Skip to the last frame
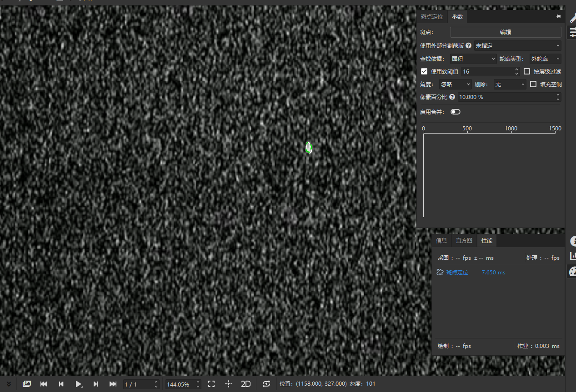Image resolution: width=576 pixels, height=392 pixels. pyautogui.click(x=113, y=384)
